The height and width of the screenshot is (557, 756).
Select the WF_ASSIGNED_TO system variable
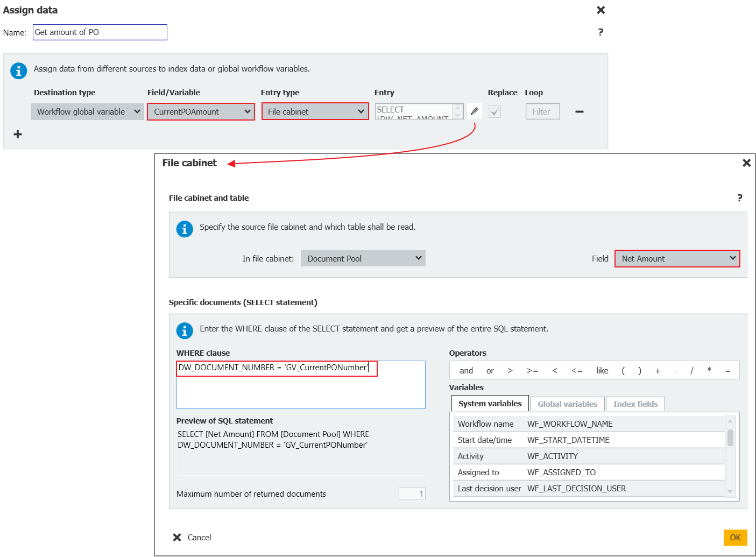click(561, 472)
